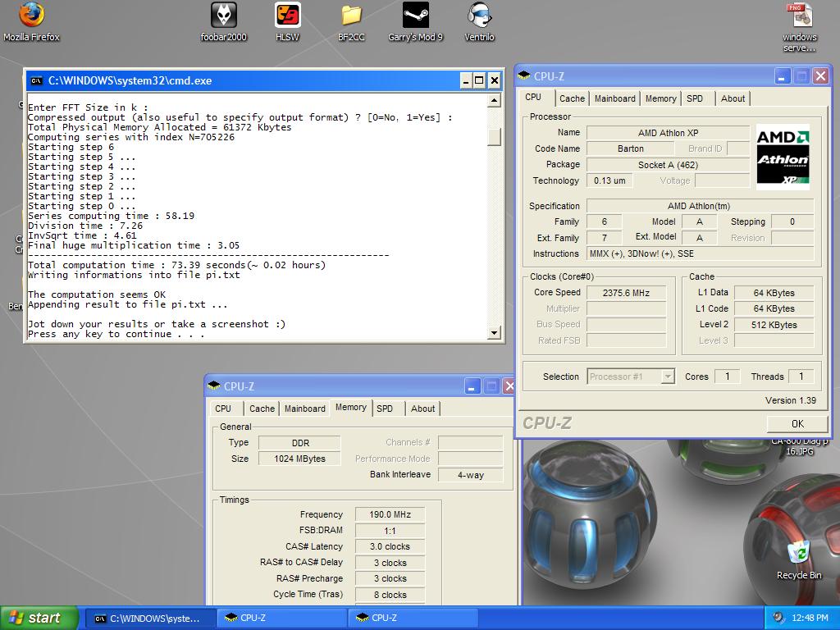840x630 pixels.
Task: Click the Core Speed value 2375.6 MHz
Action: (626, 293)
